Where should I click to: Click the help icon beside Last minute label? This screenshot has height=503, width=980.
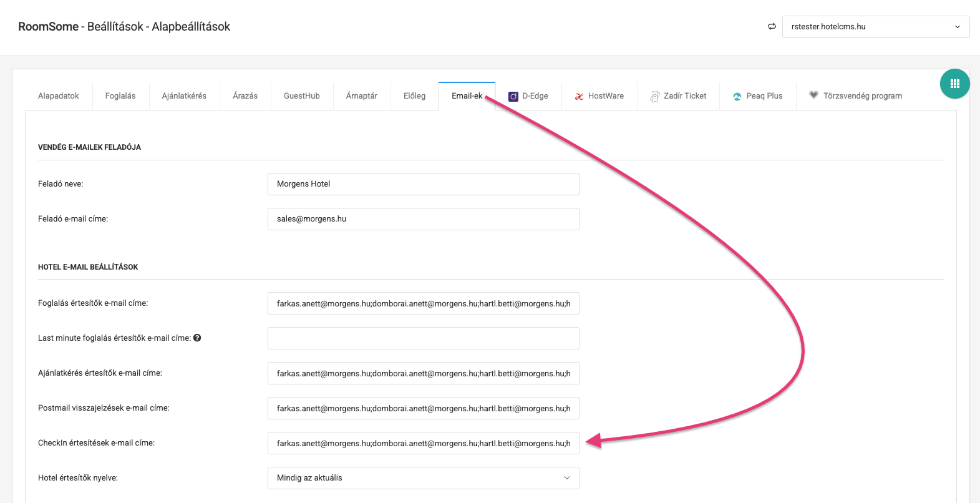197,338
